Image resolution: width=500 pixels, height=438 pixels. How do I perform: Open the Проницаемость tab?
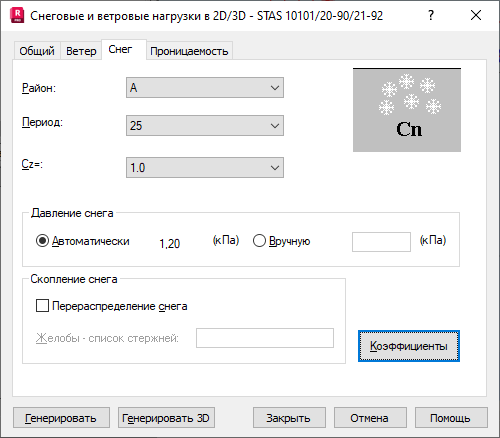189,51
